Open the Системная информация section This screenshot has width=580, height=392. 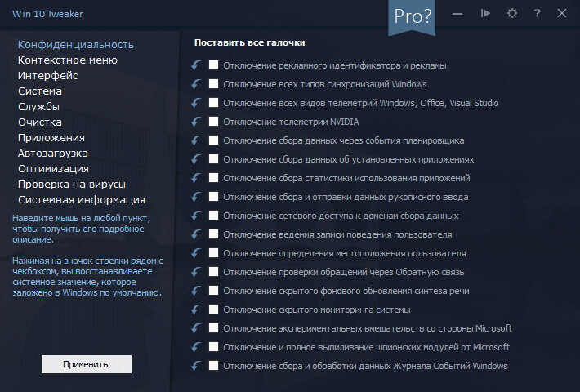click(x=82, y=200)
